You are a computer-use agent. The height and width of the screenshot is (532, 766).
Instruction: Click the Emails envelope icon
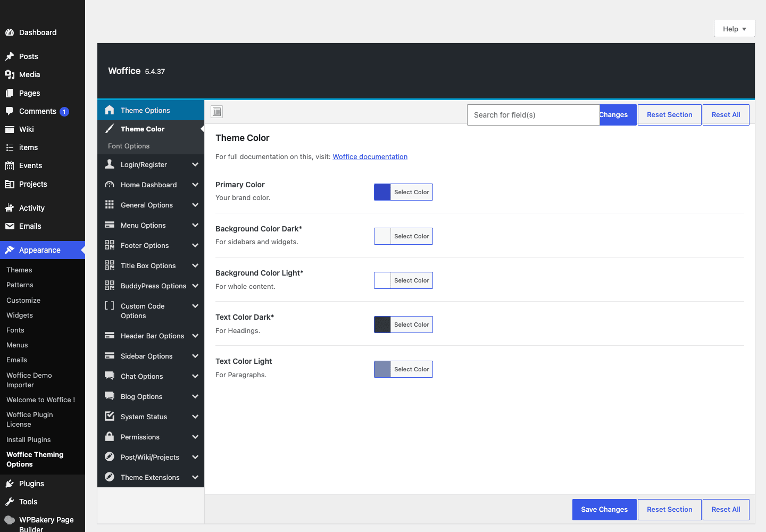pyautogui.click(x=10, y=226)
